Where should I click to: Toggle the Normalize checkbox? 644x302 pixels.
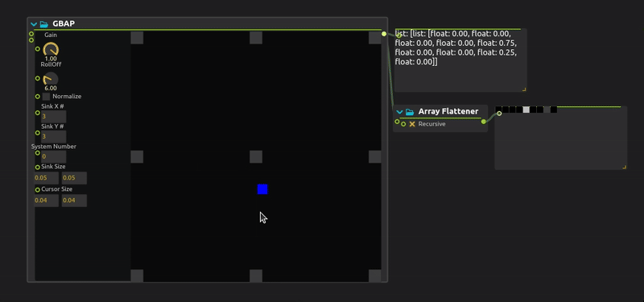[x=46, y=97]
